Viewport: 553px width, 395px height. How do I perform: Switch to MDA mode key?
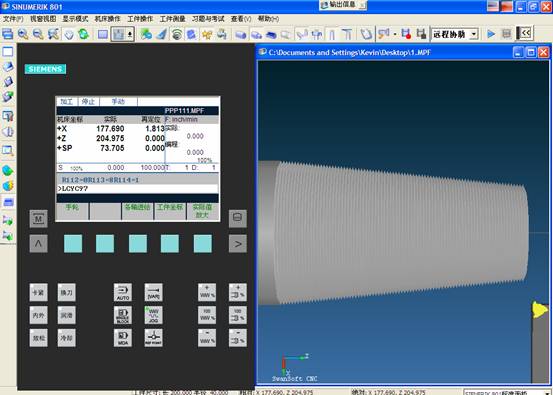tap(123, 338)
